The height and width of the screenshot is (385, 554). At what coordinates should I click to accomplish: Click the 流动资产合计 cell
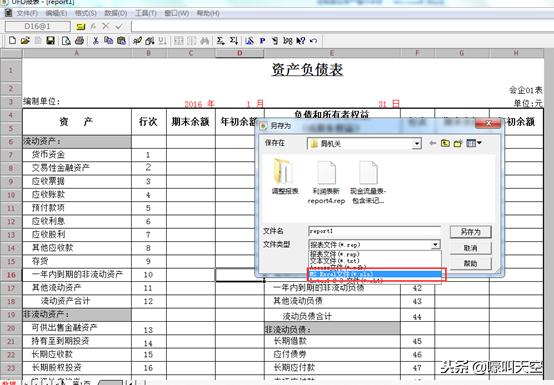coord(77,301)
